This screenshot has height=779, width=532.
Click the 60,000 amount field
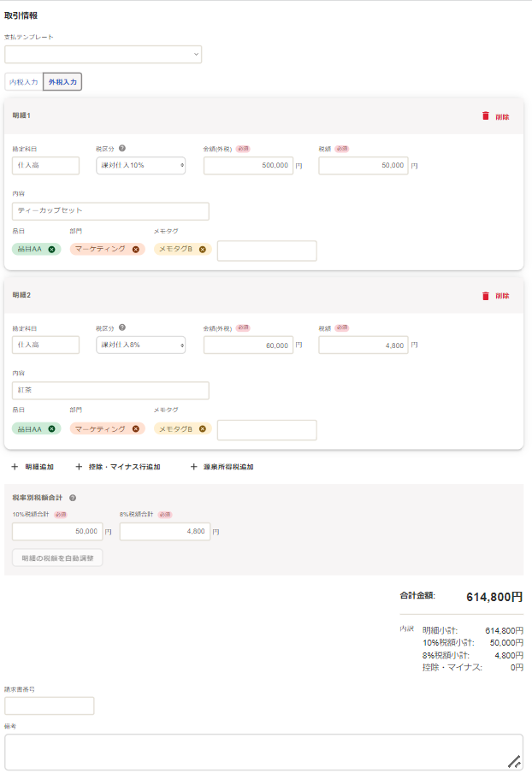click(x=248, y=345)
